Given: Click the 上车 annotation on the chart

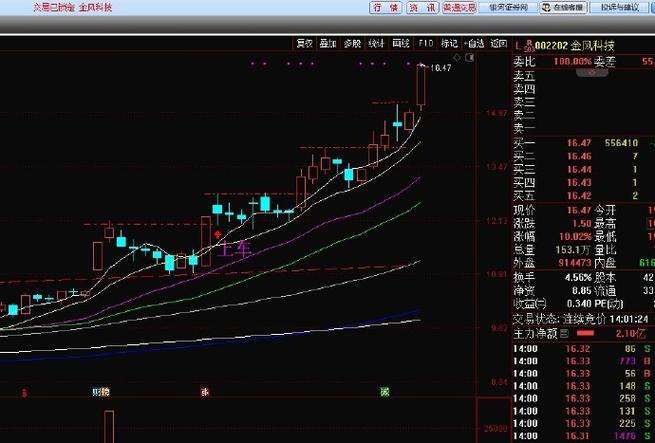Looking at the screenshot, I should tap(236, 248).
